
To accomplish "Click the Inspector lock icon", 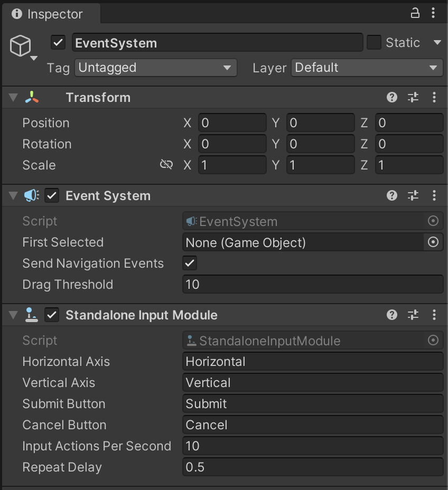I will coord(415,13).
